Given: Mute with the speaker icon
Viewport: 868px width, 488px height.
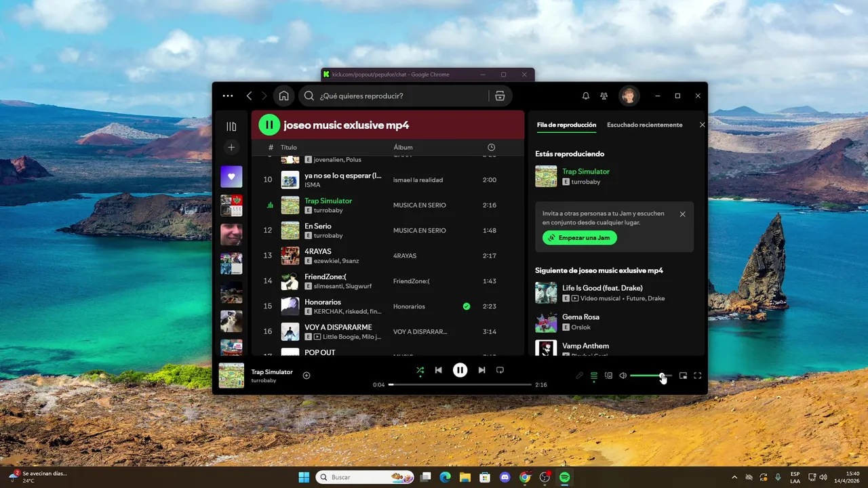Looking at the screenshot, I should [623, 375].
